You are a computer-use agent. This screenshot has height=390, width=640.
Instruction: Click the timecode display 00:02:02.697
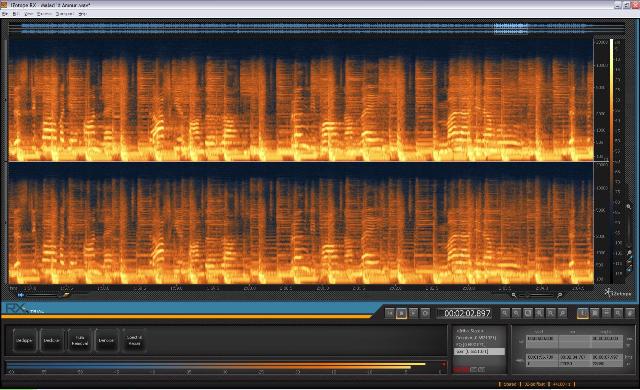(x=467, y=313)
